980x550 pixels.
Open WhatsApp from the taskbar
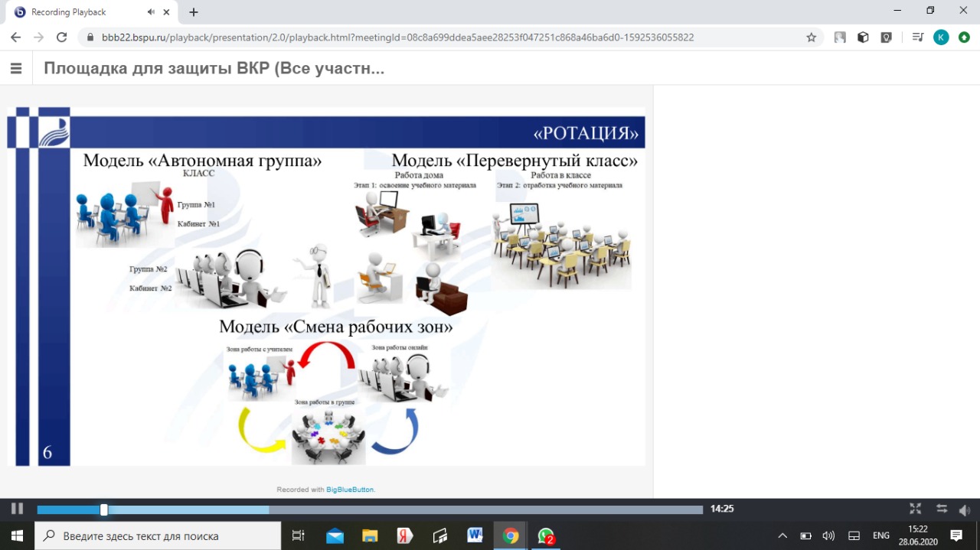546,535
